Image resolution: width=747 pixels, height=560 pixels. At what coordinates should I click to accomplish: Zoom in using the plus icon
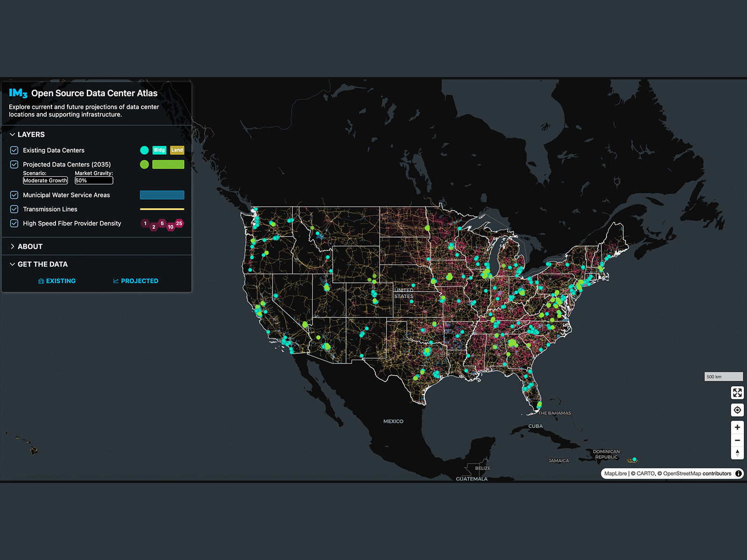(738, 427)
